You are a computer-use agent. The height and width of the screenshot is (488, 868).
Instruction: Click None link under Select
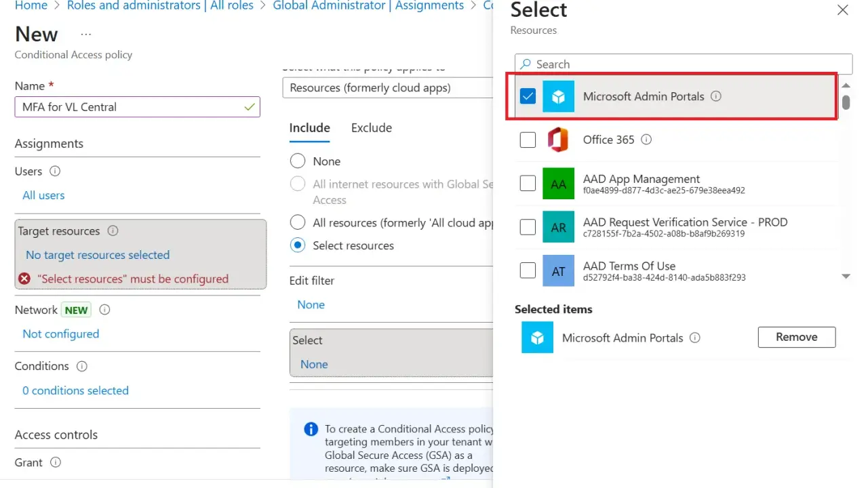[314, 365]
